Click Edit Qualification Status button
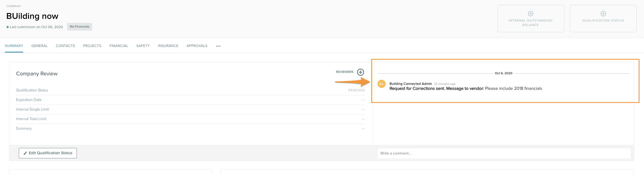 point(48,153)
